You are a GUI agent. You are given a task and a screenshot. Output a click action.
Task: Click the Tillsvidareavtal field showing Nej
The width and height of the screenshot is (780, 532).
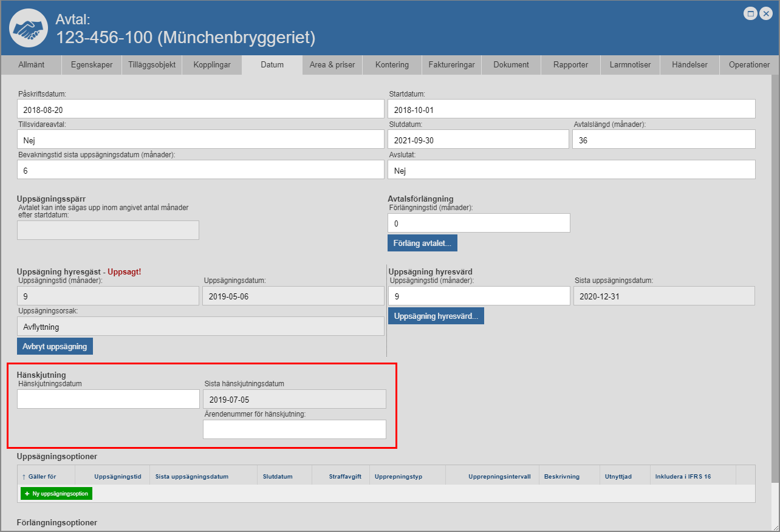(200, 140)
